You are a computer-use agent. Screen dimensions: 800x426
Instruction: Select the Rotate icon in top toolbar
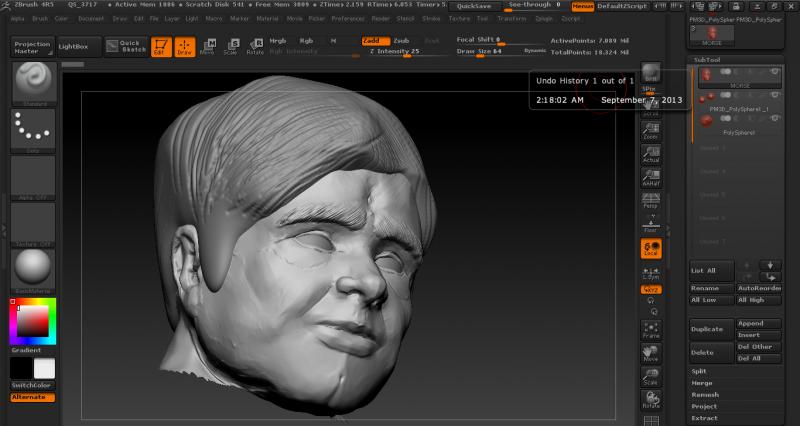255,46
